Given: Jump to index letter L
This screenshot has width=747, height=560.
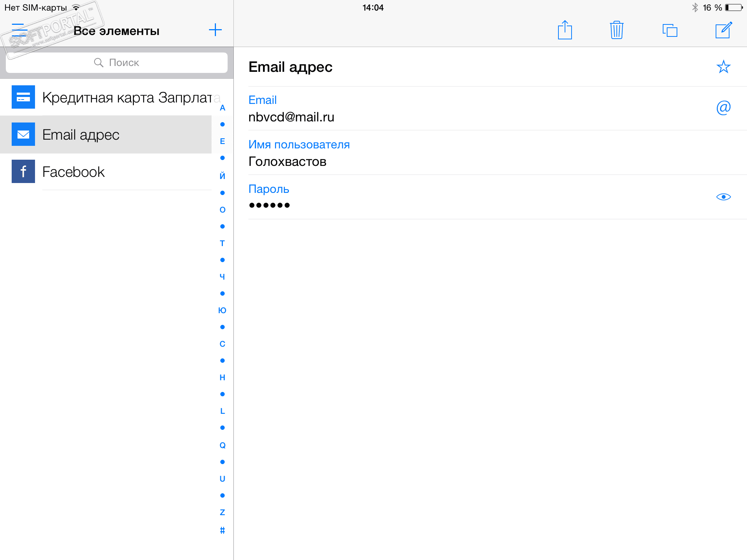Looking at the screenshot, I should coord(222,411).
